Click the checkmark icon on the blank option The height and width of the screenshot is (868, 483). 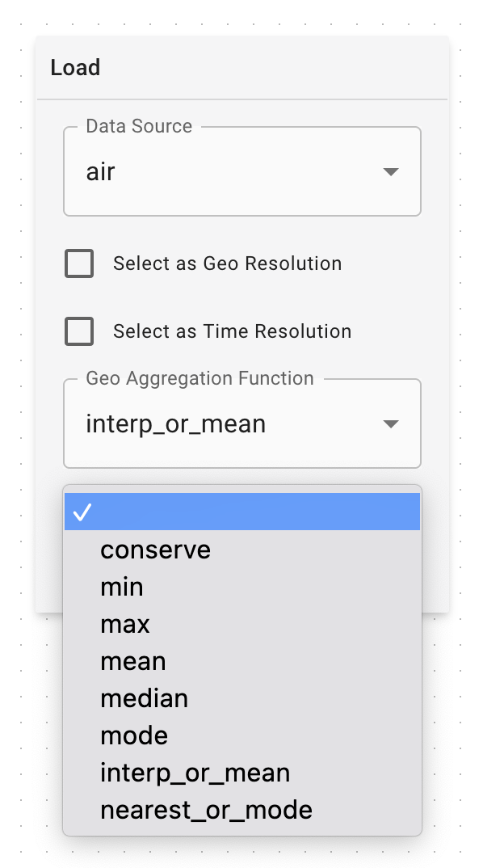tap(82, 512)
